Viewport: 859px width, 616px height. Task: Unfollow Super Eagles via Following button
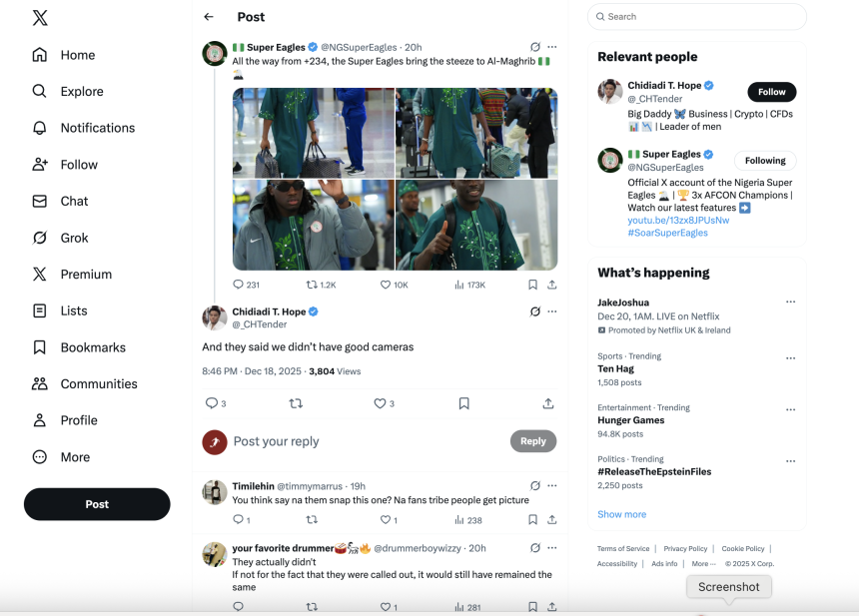click(764, 160)
